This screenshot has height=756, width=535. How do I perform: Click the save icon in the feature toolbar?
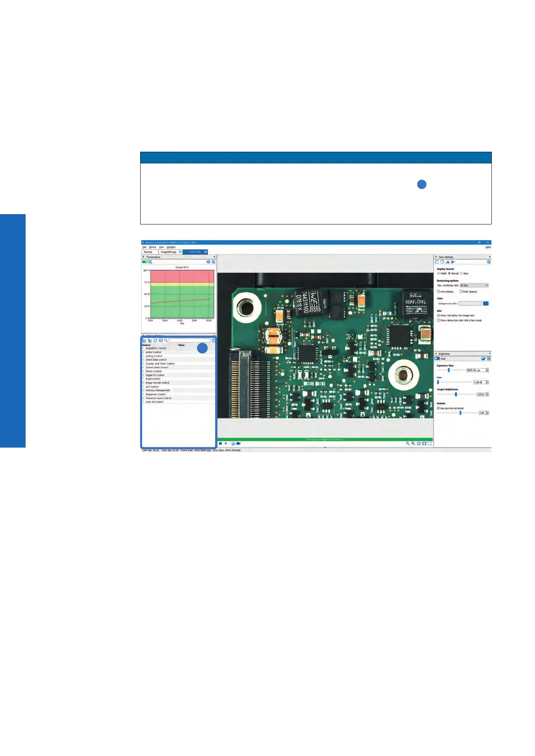point(160,341)
